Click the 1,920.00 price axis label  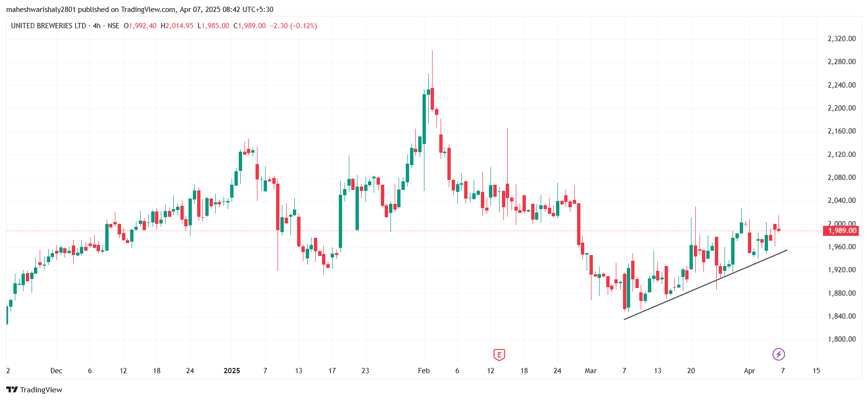[842, 270]
